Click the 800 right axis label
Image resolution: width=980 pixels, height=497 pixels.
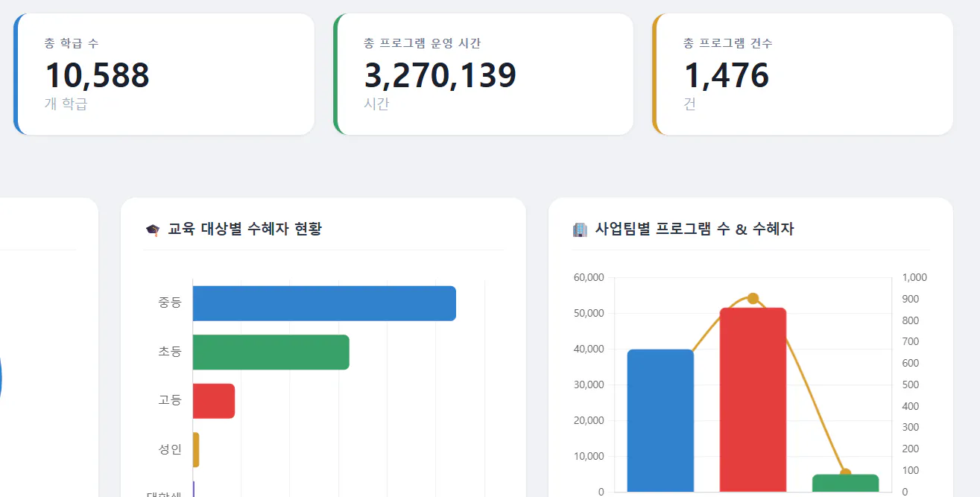click(911, 320)
